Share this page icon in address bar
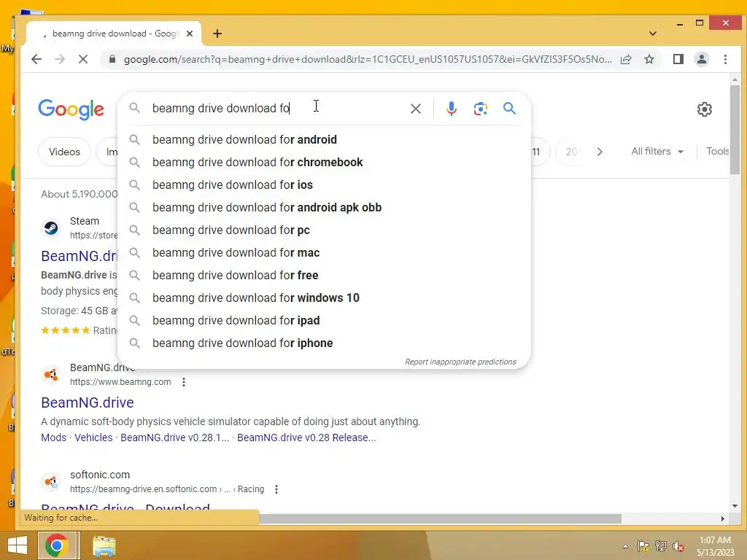 [x=626, y=59]
